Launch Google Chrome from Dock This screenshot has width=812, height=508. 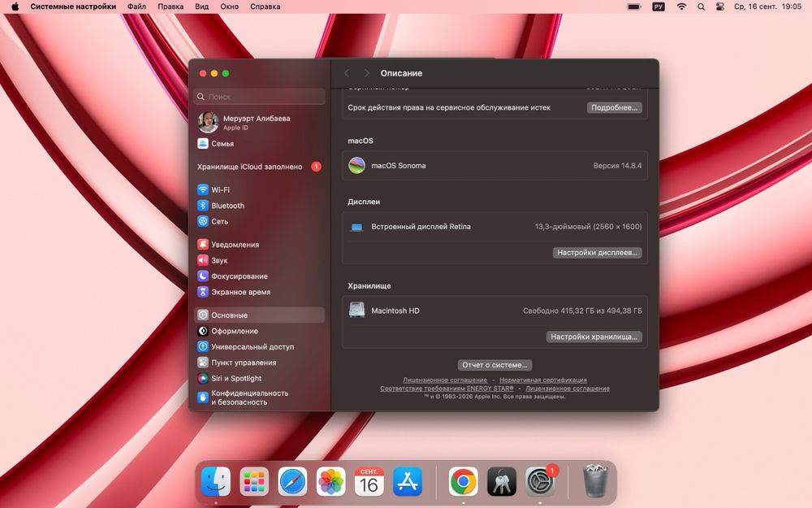463,481
